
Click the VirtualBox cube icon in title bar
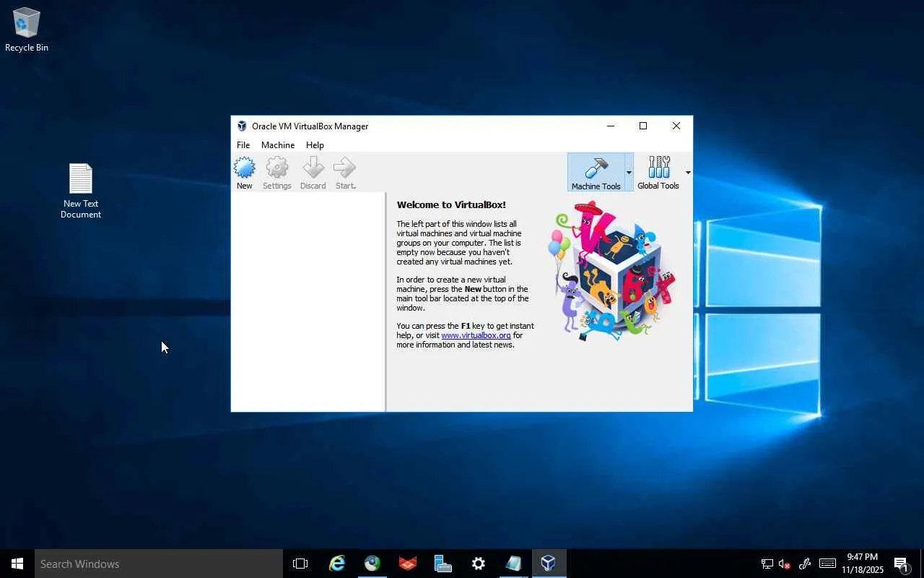[242, 126]
